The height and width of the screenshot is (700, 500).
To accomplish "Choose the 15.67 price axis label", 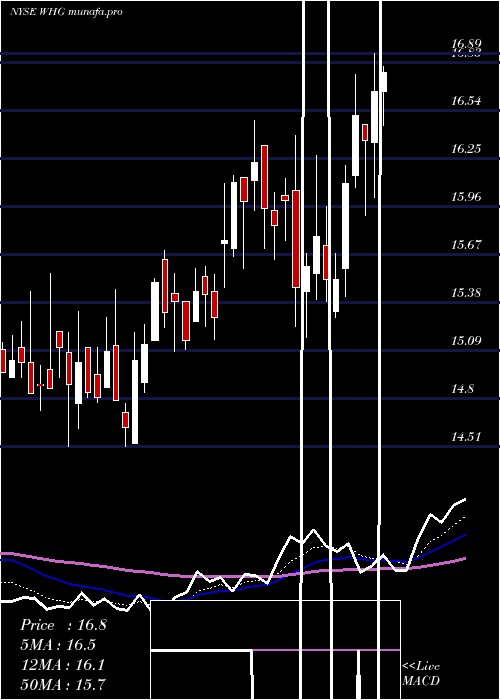I will [x=466, y=245].
